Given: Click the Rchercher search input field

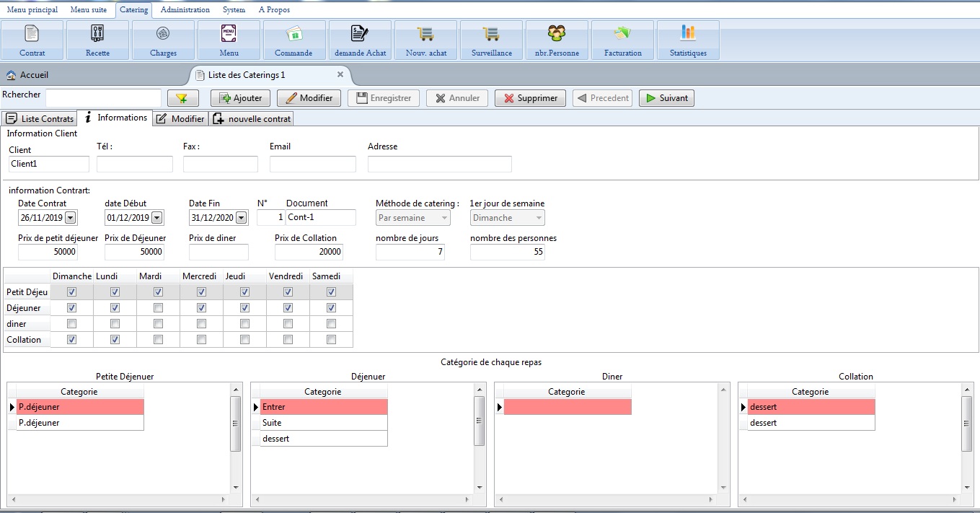Looking at the screenshot, I should pos(103,97).
